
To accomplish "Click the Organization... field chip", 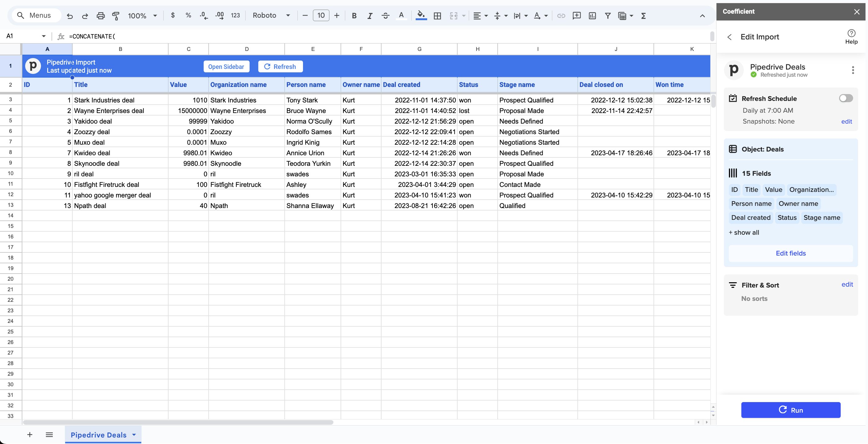I will [811, 189].
